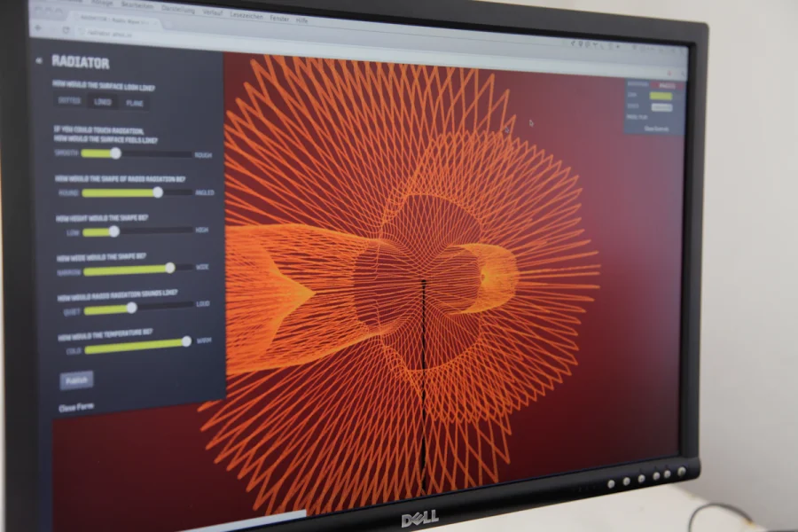Collapse the Radiator panel with the double-arrow icon

click(x=38, y=60)
